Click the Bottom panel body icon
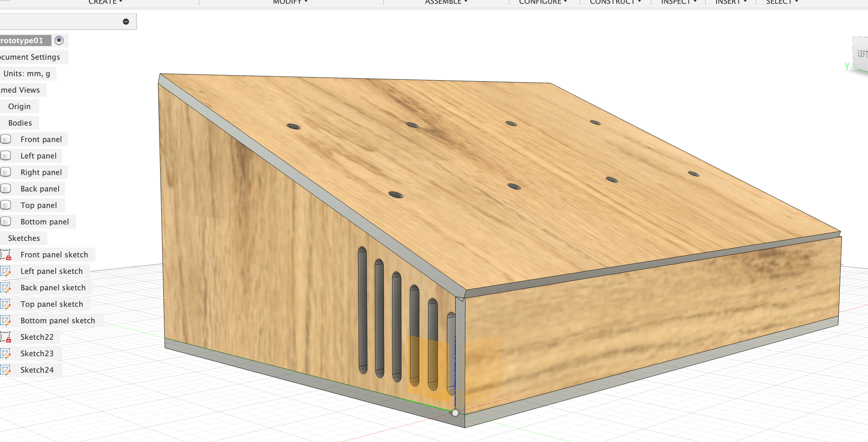The width and height of the screenshot is (868, 442). coord(6,222)
